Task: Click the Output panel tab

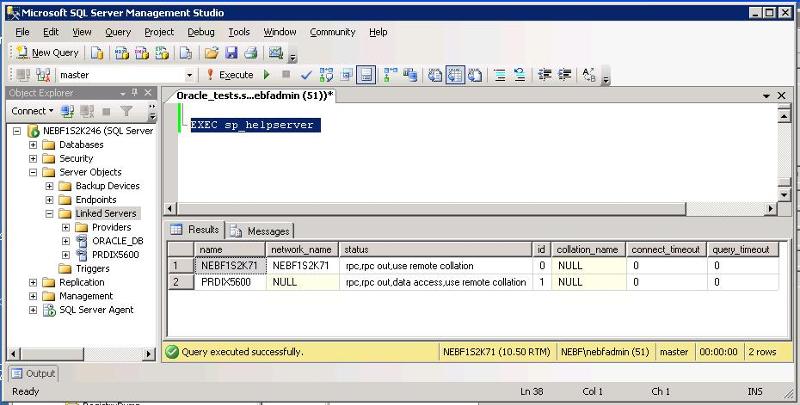Action: [x=33, y=374]
